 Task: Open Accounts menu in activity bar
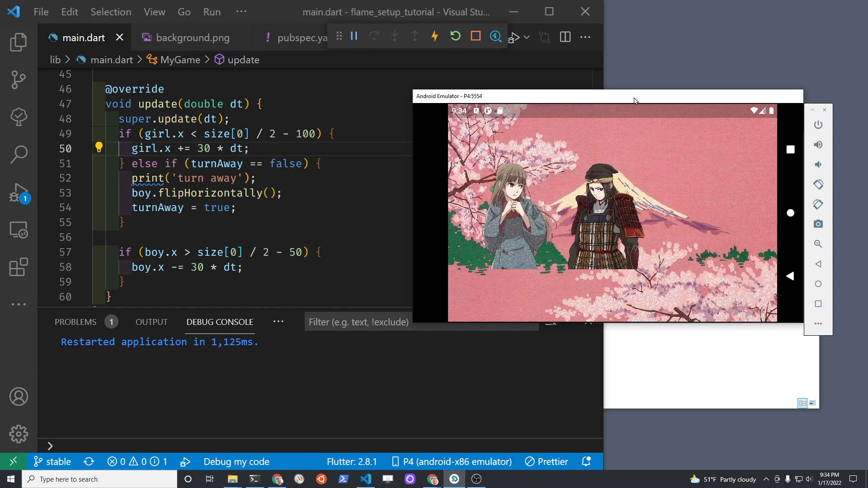[x=19, y=397]
